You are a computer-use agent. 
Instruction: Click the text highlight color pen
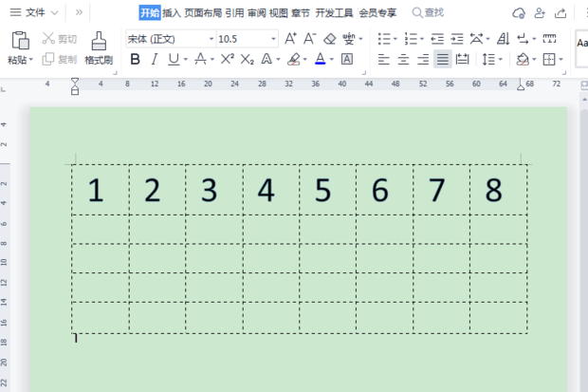click(294, 60)
